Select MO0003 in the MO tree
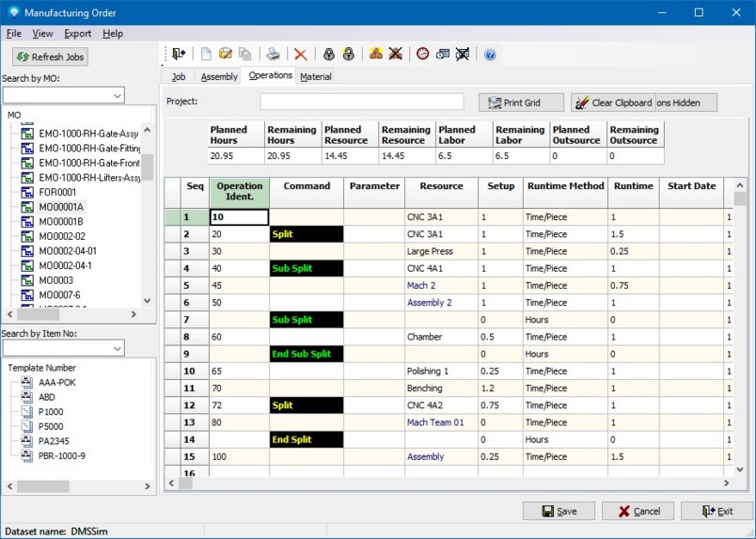The width and height of the screenshot is (756, 539). [55, 280]
